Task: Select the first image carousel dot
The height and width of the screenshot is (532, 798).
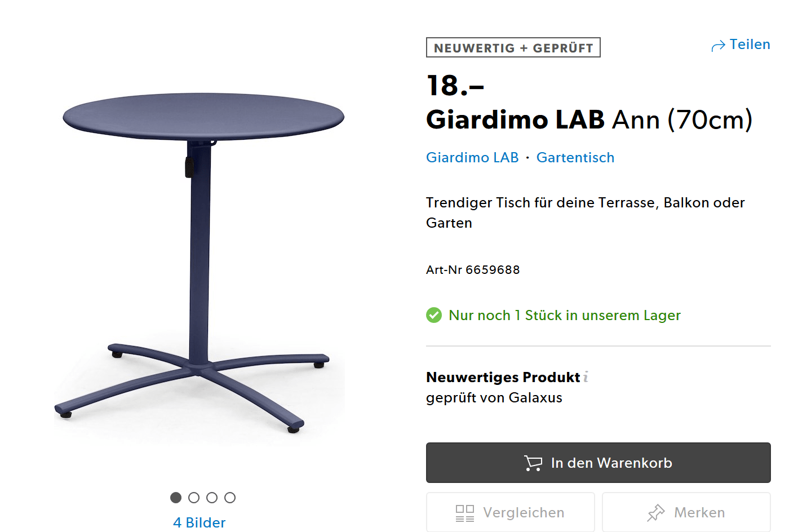Action: pyautogui.click(x=176, y=498)
